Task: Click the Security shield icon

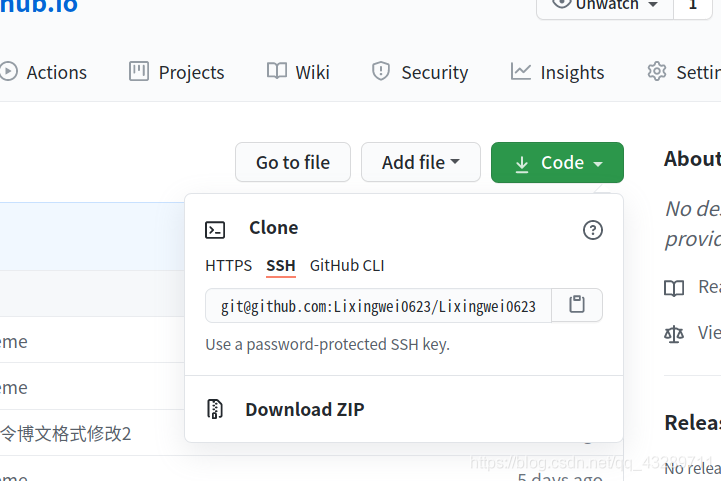Action: (x=381, y=71)
